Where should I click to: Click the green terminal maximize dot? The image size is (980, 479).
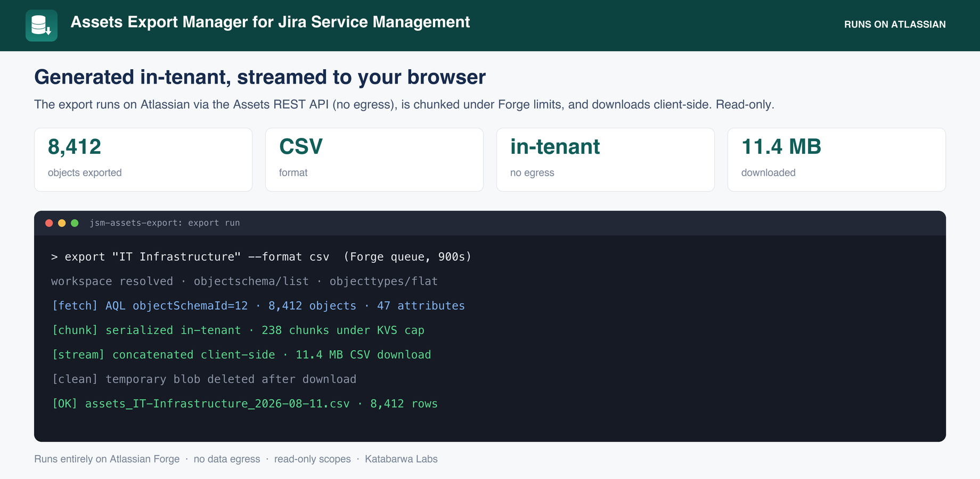point(75,223)
